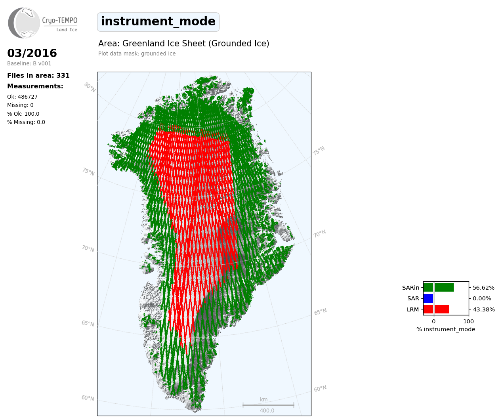Click 'Baseline: B v001' text
This screenshot has width=504, height=420.
(29, 64)
